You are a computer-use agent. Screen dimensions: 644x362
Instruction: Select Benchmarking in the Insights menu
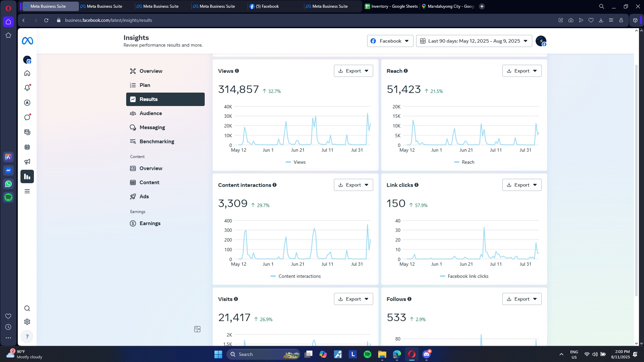pos(157,142)
